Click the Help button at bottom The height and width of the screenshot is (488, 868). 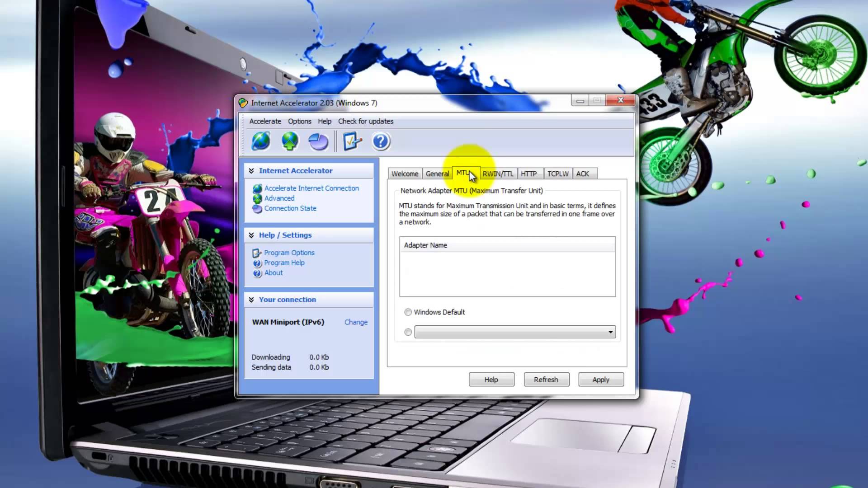[491, 380]
